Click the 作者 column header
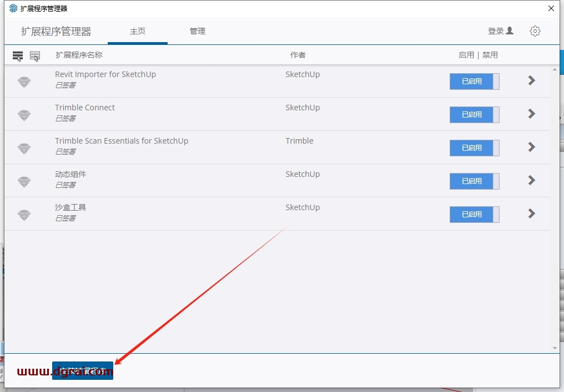 click(x=298, y=55)
